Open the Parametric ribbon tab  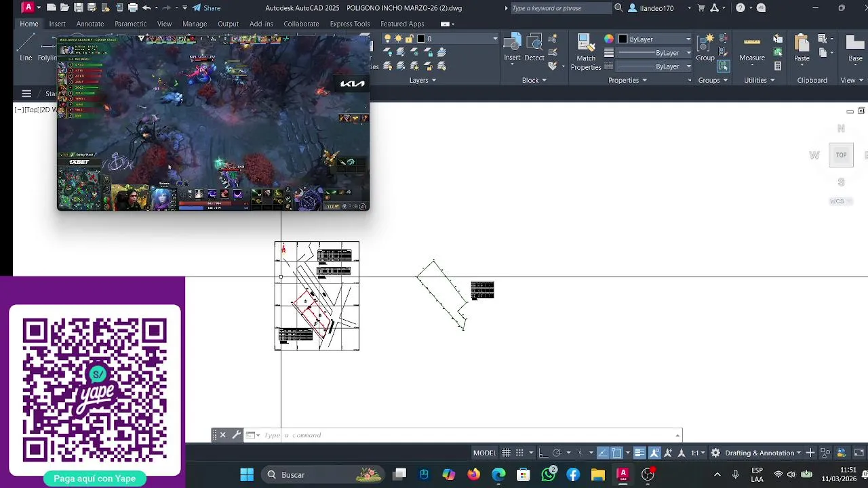130,24
